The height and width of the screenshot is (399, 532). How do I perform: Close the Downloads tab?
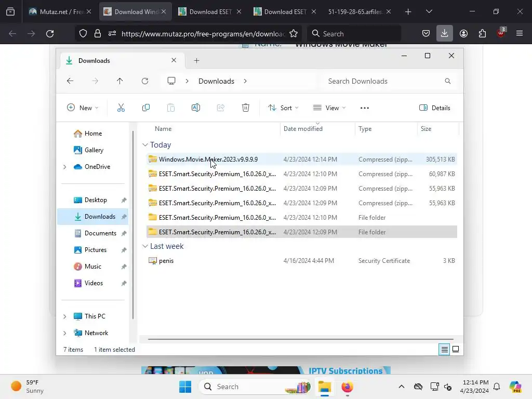(x=174, y=60)
